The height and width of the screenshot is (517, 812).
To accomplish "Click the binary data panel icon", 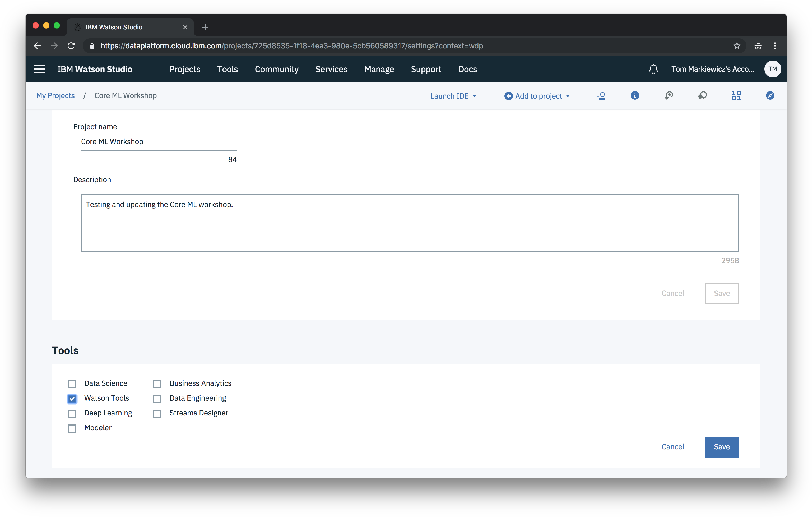I will (x=736, y=96).
